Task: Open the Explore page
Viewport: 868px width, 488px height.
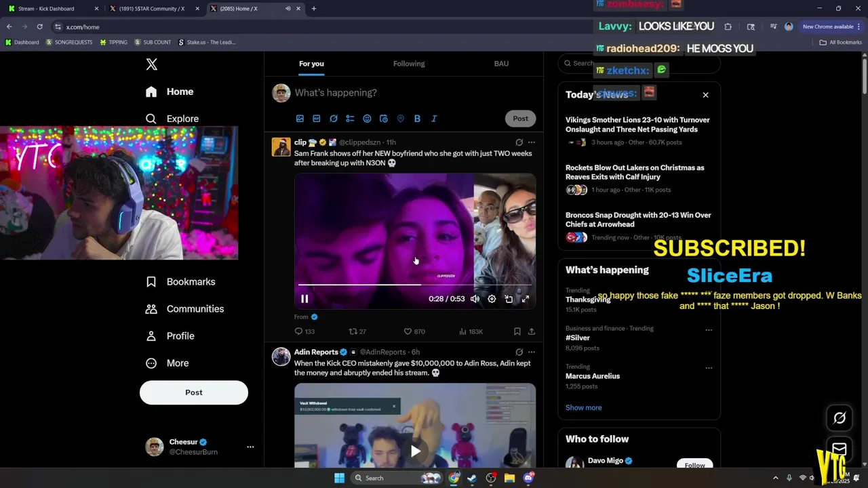Action: (172, 119)
